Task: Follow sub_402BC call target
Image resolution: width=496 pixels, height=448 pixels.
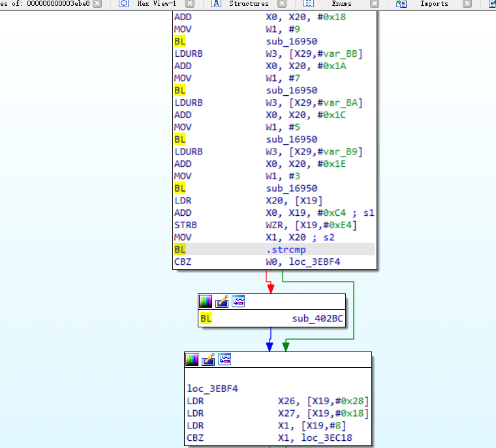Action: [x=317, y=318]
